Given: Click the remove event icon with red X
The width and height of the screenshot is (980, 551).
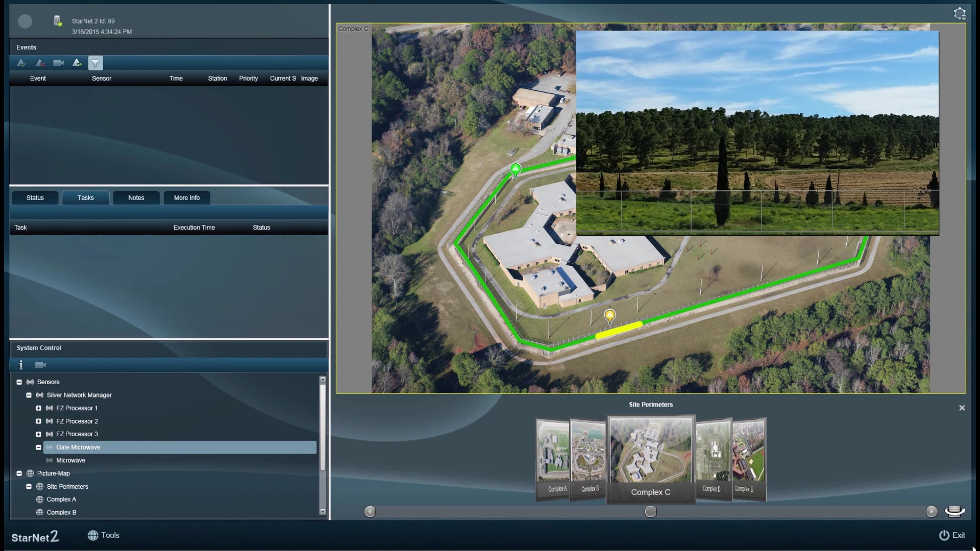Looking at the screenshot, I should (40, 63).
